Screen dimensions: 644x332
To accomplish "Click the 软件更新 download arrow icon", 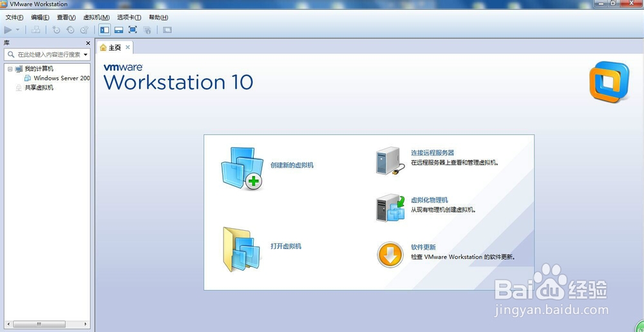I will (390, 255).
